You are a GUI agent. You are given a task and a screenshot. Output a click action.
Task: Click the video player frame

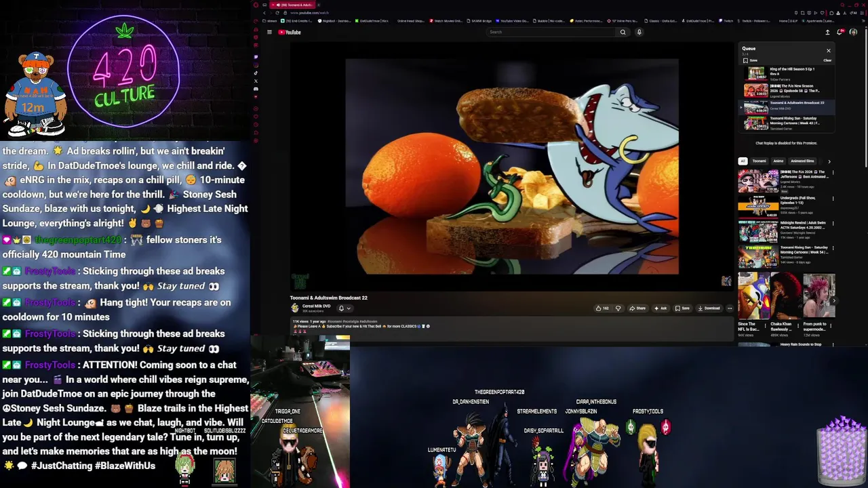[x=512, y=167]
